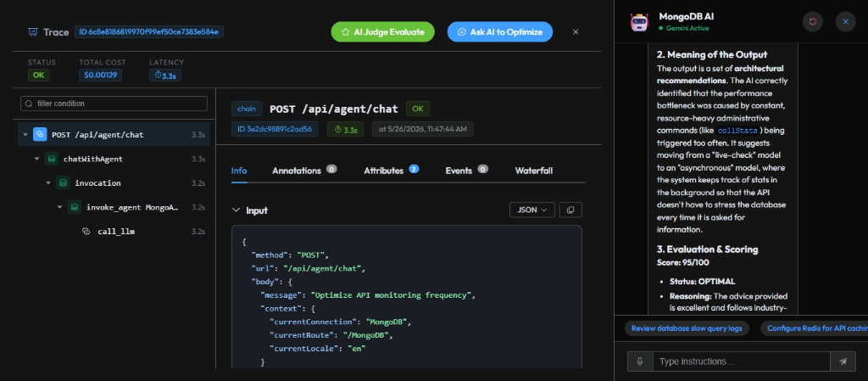
Task: Collapse the chatWithAgent tree node
Action: point(37,159)
